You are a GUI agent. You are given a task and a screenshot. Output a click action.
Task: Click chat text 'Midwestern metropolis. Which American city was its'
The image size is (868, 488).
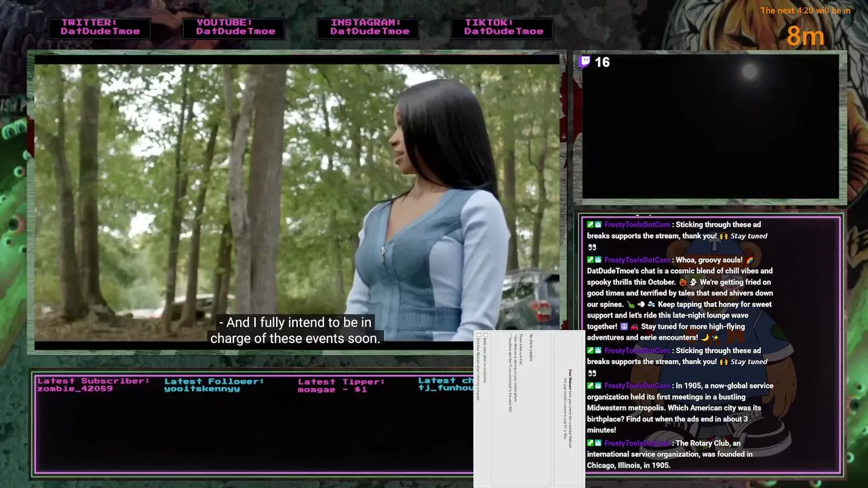tap(674, 408)
